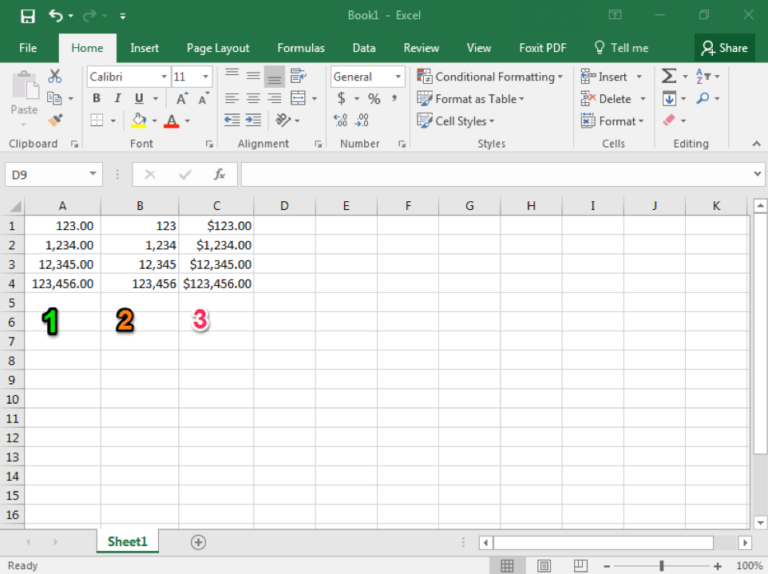Click the yellow fill color button

[139, 121]
